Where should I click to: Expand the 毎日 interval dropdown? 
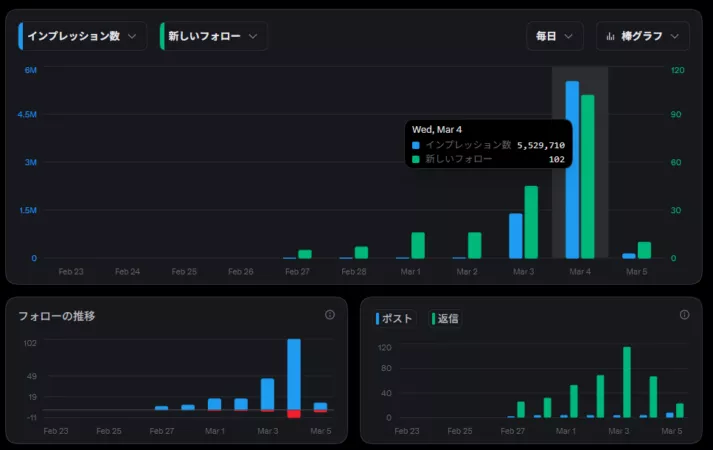(555, 36)
